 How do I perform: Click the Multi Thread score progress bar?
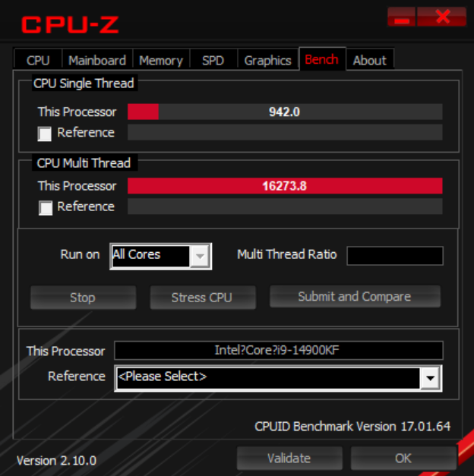click(x=285, y=186)
